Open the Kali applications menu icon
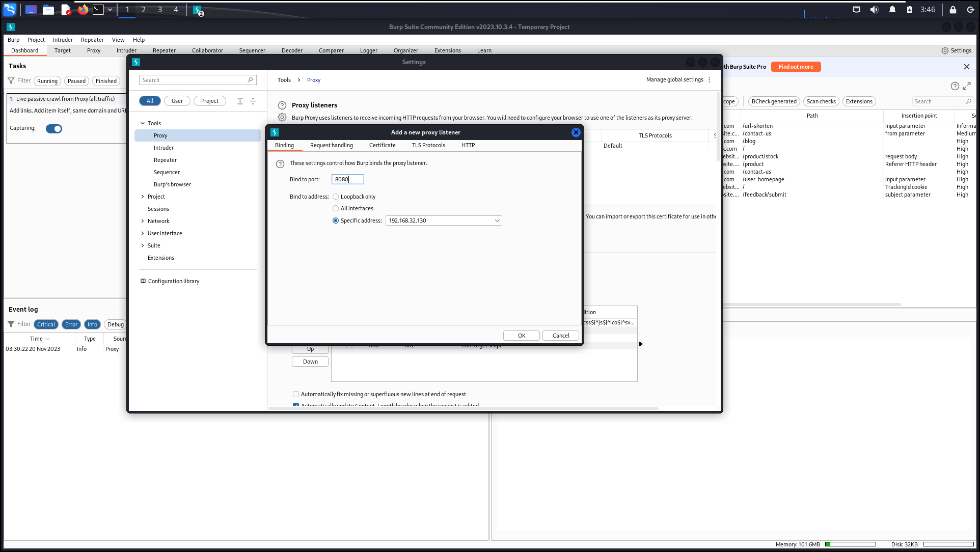Viewport: 980px width, 552px height. pyautogui.click(x=10, y=9)
